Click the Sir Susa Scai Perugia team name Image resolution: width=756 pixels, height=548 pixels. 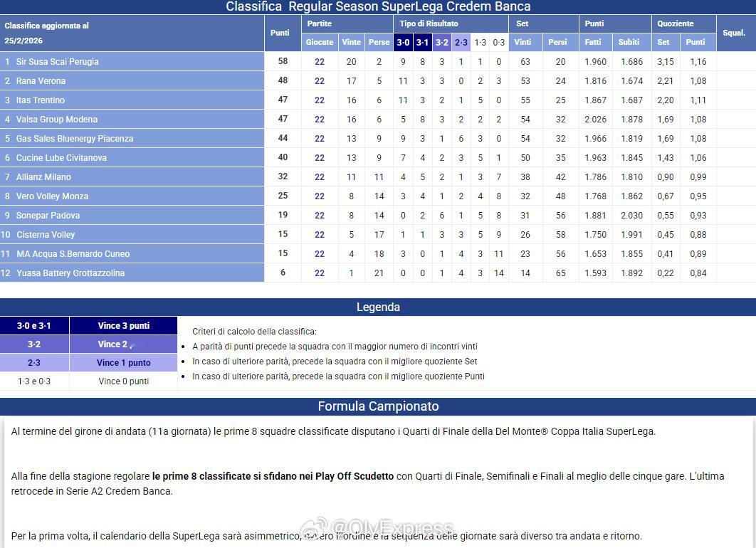(57, 62)
